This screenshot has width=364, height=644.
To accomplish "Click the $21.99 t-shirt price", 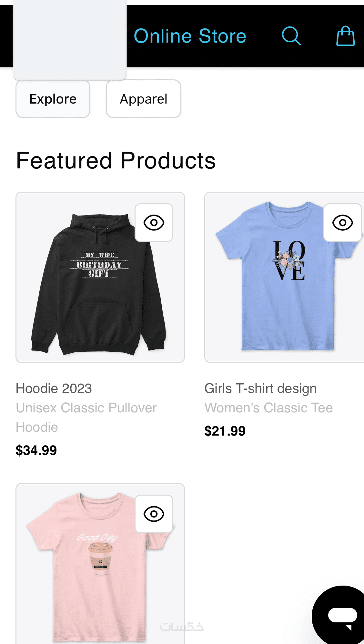I will coord(225,431).
